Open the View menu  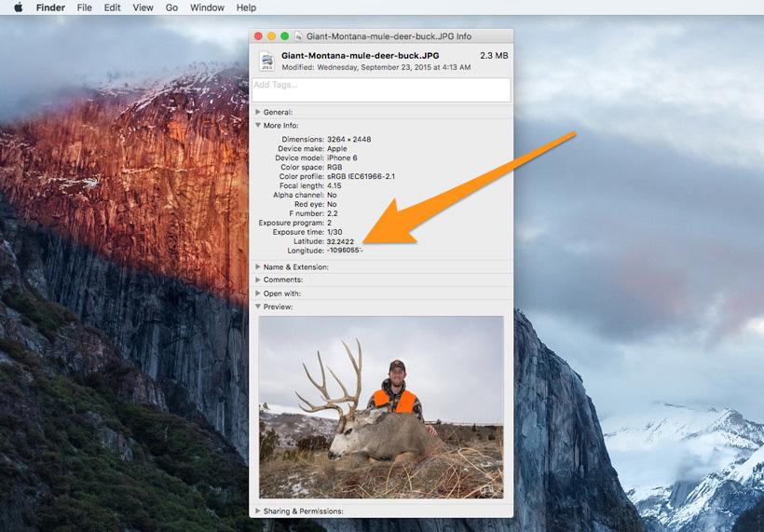(x=143, y=7)
